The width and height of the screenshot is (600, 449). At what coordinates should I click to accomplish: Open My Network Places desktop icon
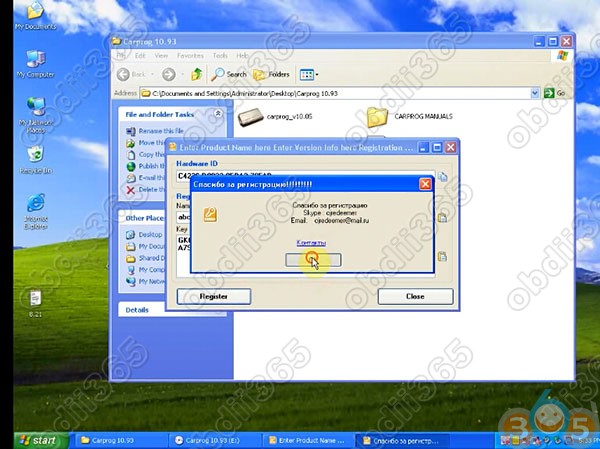[36, 115]
